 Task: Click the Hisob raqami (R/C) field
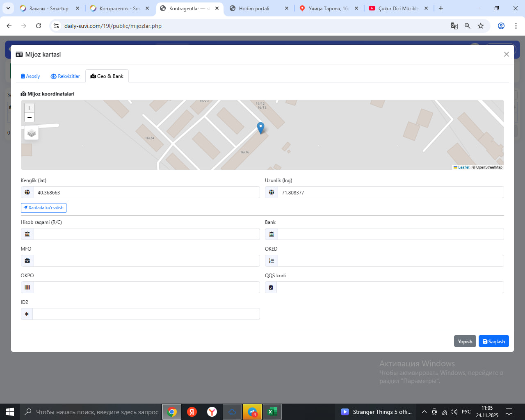pos(146,234)
